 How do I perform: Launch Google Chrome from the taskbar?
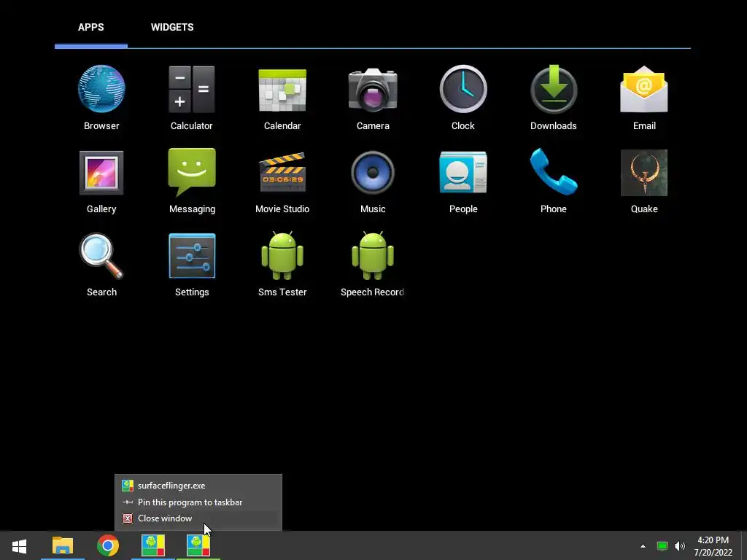click(x=108, y=545)
